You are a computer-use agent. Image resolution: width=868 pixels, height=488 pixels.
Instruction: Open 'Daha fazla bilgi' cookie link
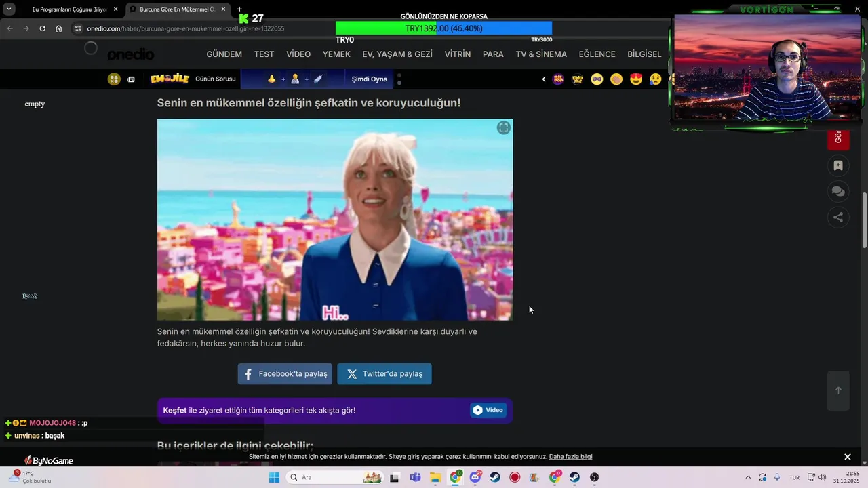(570, 457)
